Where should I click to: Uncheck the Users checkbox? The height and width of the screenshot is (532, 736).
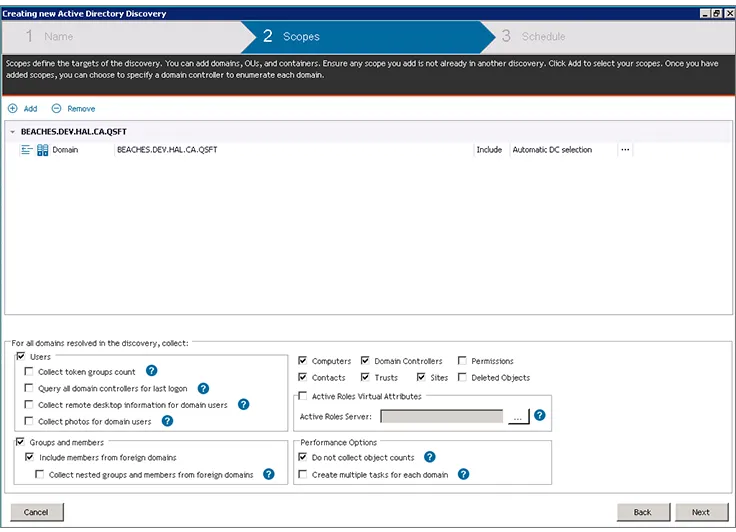point(21,356)
